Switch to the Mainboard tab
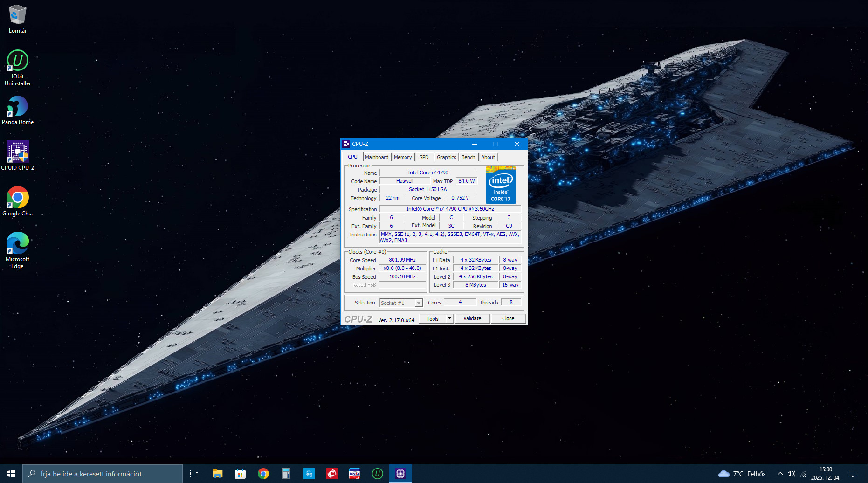 pyautogui.click(x=377, y=157)
